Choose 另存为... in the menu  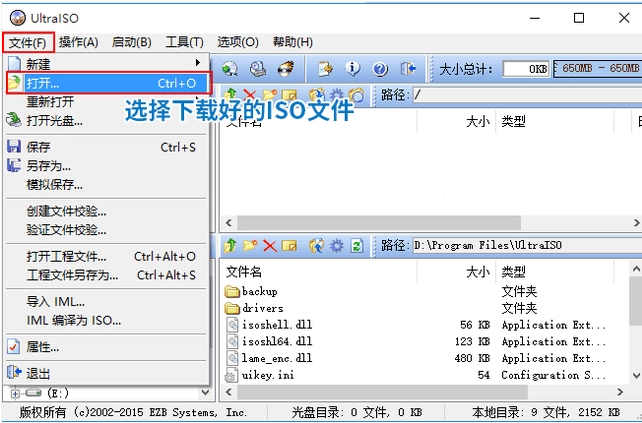(x=48, y=166)
